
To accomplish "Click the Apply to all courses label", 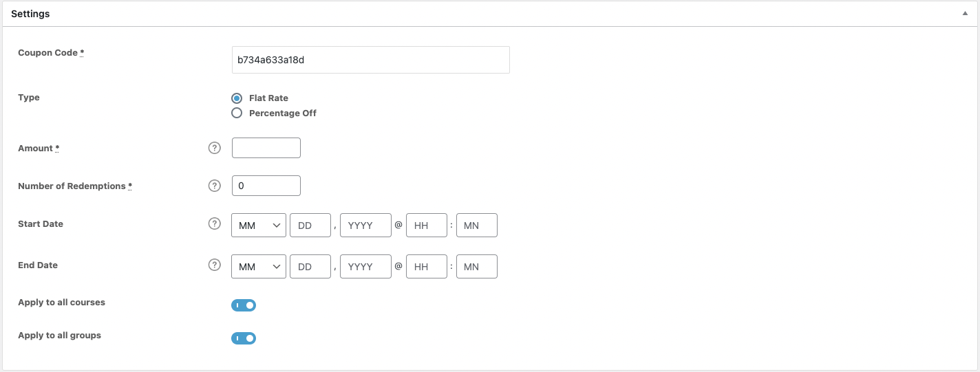I will click(x=61, y=303).
